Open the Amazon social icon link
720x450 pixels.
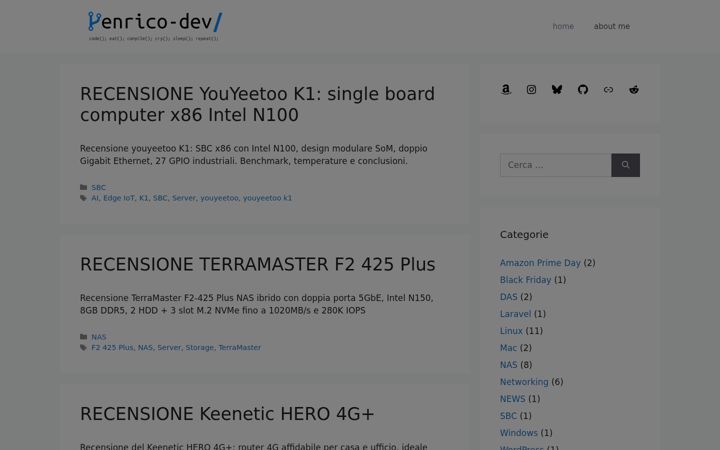[x=506, y=90]
